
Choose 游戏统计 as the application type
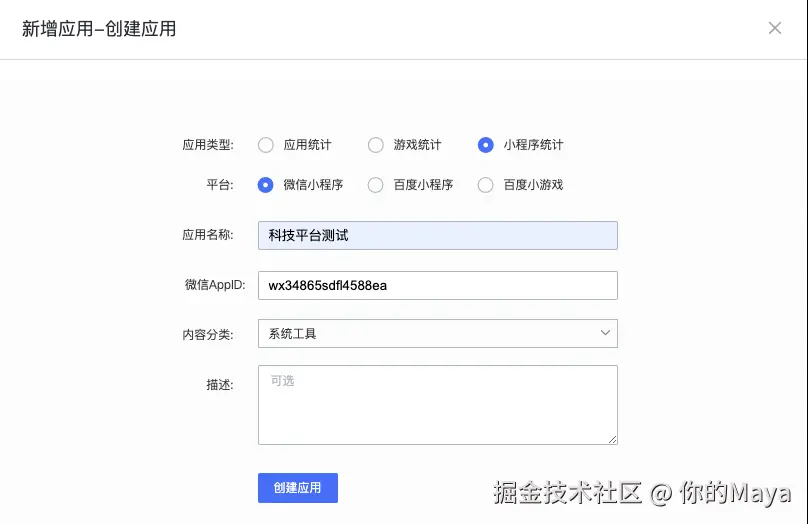pos(376,145)
